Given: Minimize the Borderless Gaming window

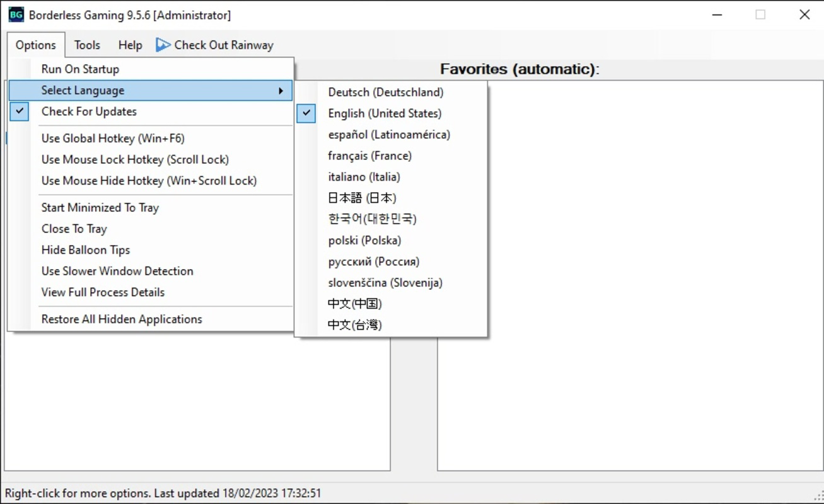Looking at the screenshot, I should [717, 14].
